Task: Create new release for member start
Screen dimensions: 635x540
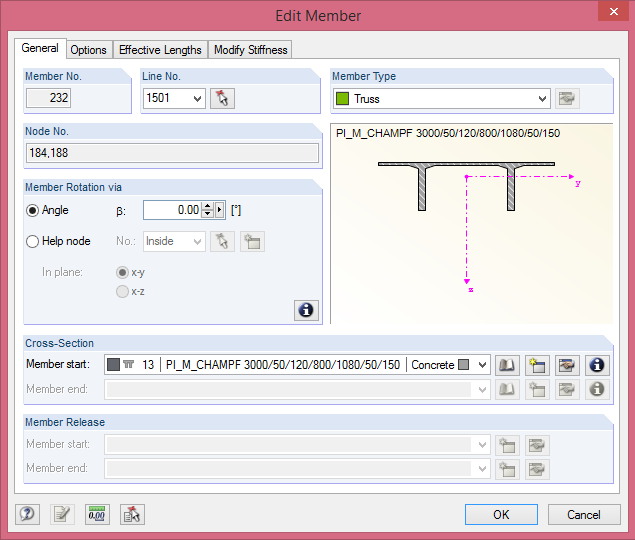Action: (x=507, y=445)
